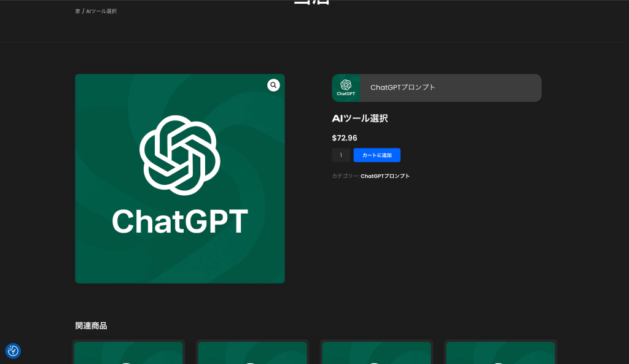Open the second related product thumbnail

click(x=252, y=353)
